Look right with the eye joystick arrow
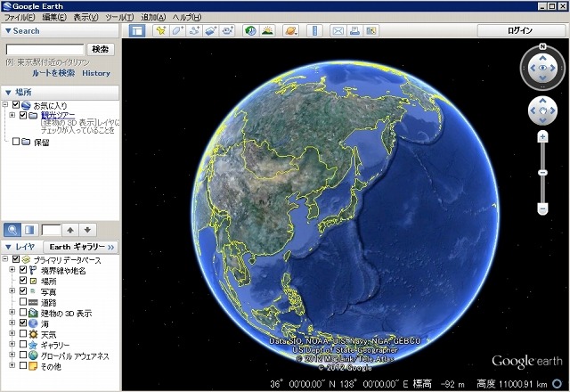The height and width of the screenshot is (392, 570). [553, 68]
